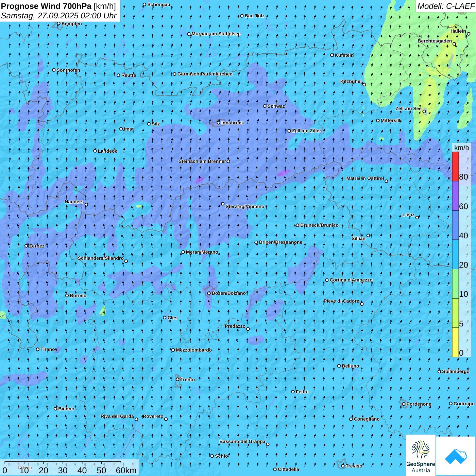This screenshot has width=476, height=476.
Task: Click the 'Murnau am Staffelsee' label
Action: tap(216, 34)
